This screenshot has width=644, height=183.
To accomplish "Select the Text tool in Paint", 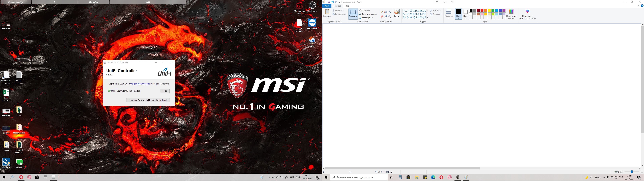I will tap(390, 12).
